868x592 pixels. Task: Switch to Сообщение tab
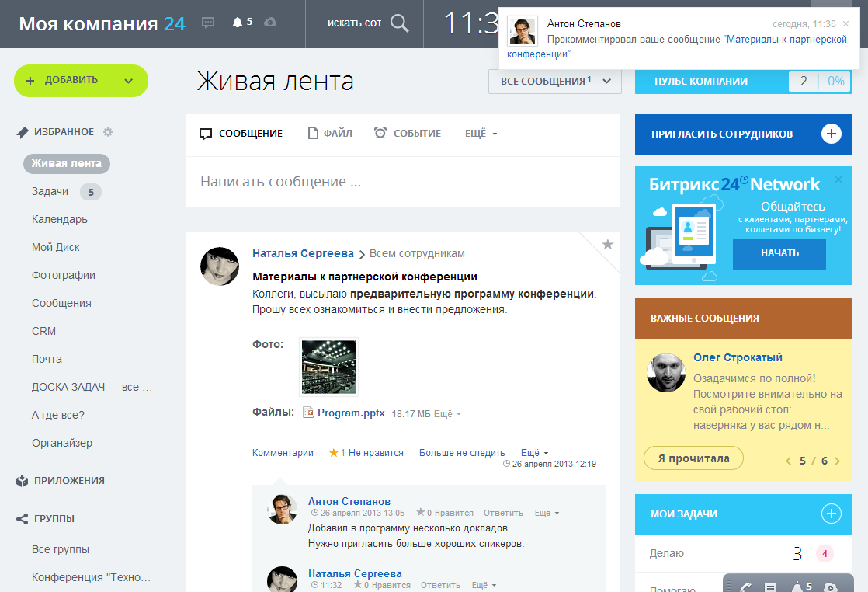click(241, 134)
